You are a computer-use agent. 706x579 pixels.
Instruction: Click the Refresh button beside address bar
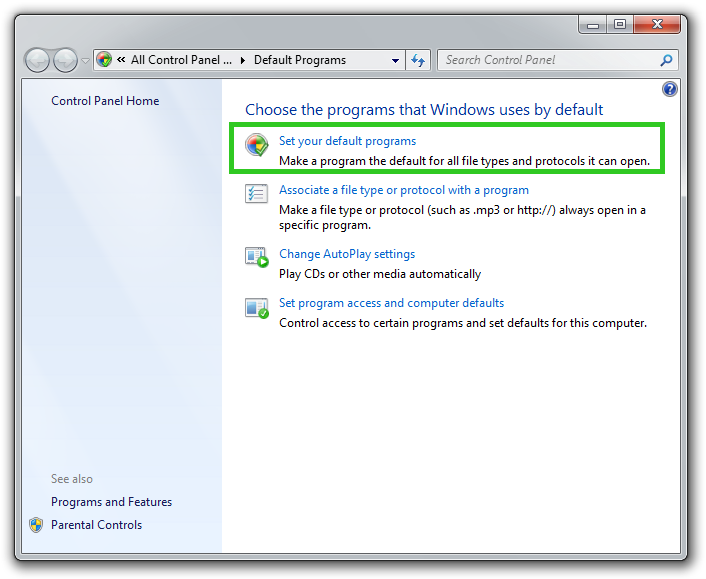point(418,60)
